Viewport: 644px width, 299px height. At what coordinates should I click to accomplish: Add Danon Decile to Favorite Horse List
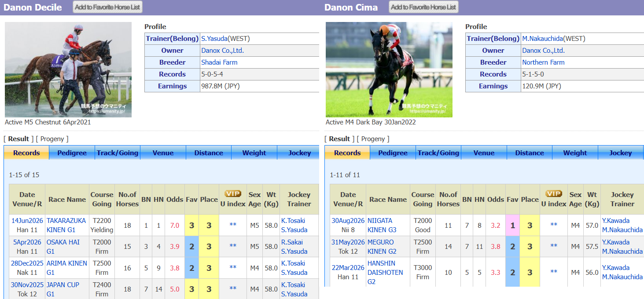click(x=107, y=7)
